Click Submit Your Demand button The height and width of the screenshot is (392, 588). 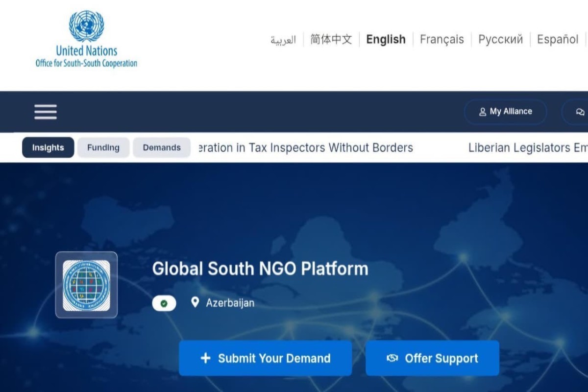[265, 358]
